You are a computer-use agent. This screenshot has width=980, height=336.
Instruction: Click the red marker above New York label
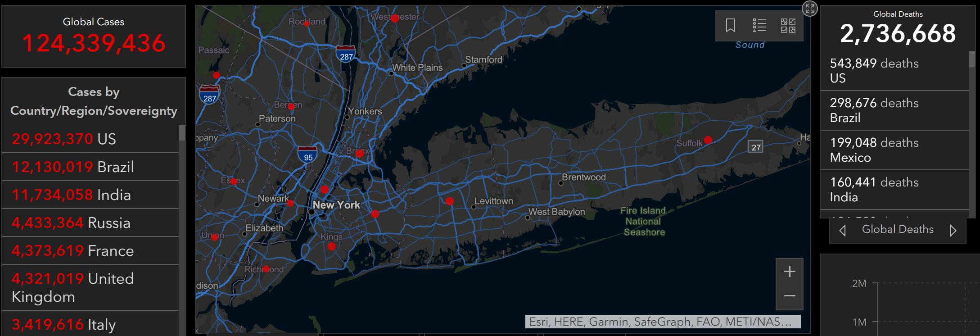tap(324, 189)
